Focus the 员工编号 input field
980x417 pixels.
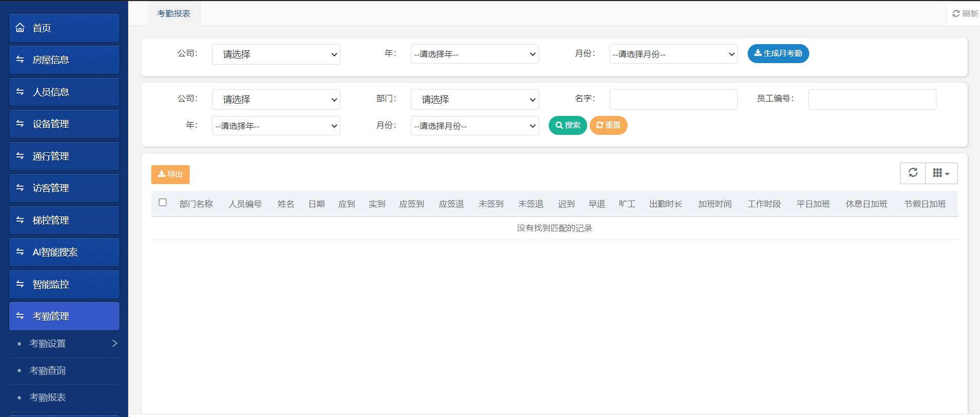[x=872, y=100]
